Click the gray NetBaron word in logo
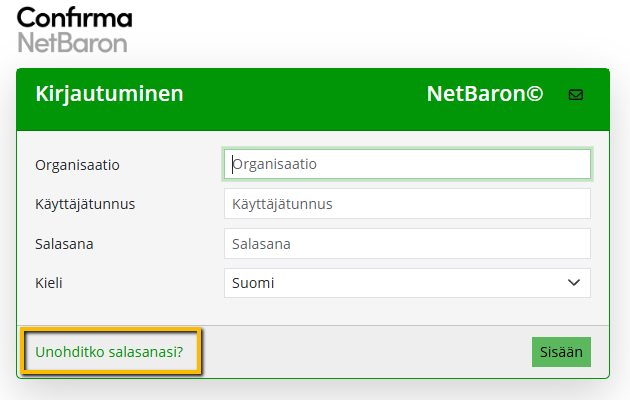Image resolution: width=630 pixels, height=400 pixels. [x=72, y=42]
